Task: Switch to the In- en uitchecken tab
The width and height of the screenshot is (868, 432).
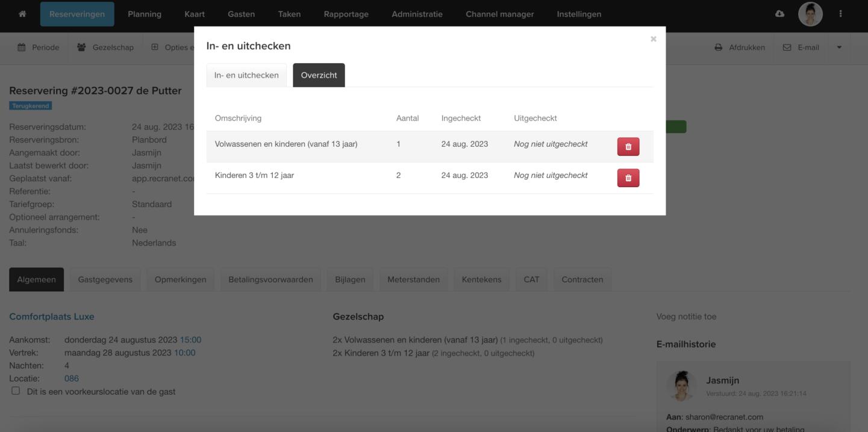Action: pyautogui.click(x=246, y=75)
